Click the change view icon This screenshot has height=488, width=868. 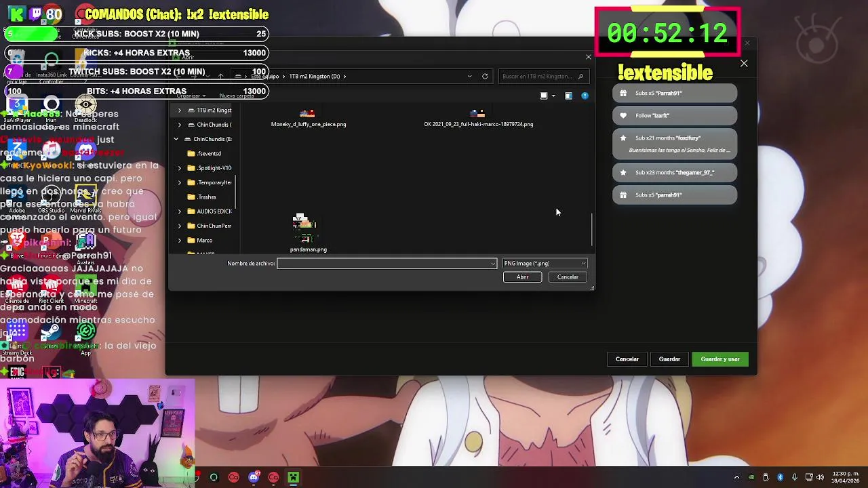tap(544, 96)
